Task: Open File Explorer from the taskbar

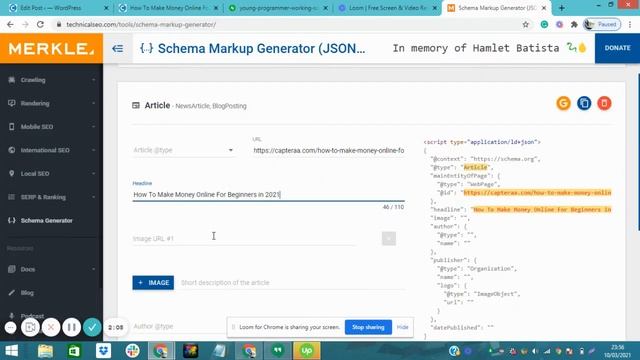Action: [45, 351]
